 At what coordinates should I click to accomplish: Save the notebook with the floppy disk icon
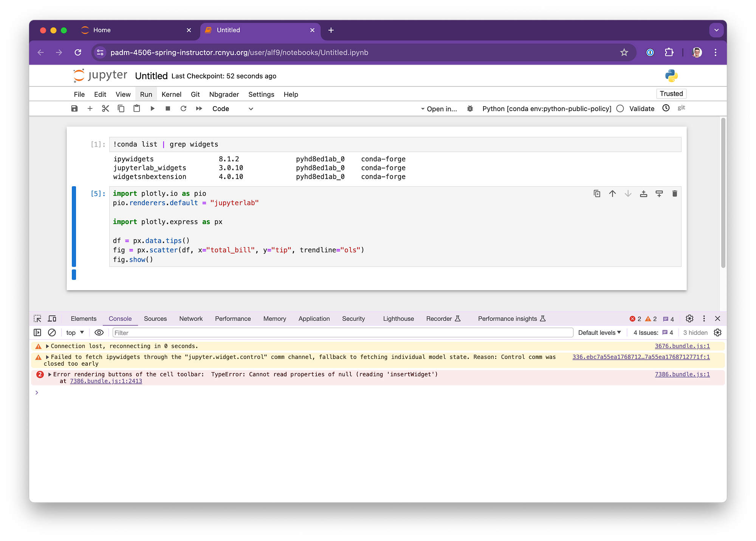[74, 109]
